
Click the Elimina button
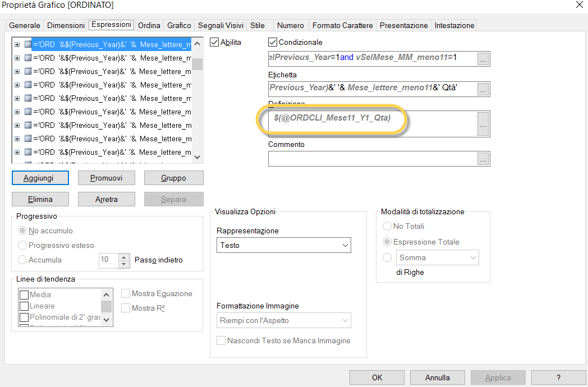coord(40,199)
